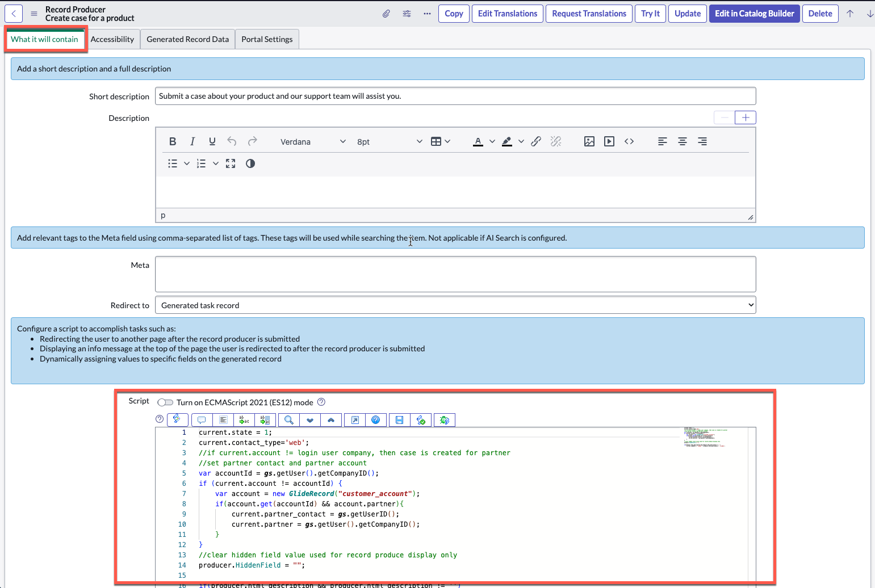Open the Generated Record Data tab
Viewport: 875px width, 588px height.
[x=188, y=39]
